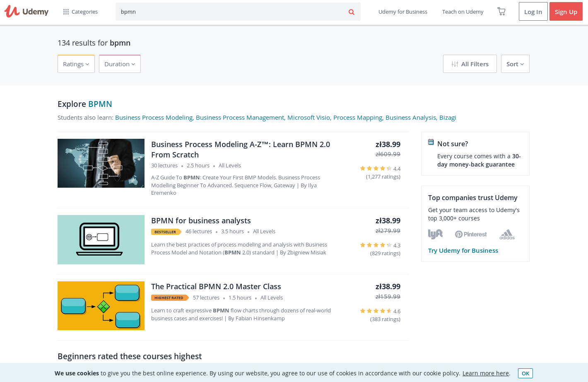Open All Filters panel
The image size is (588, 382).
470,64
